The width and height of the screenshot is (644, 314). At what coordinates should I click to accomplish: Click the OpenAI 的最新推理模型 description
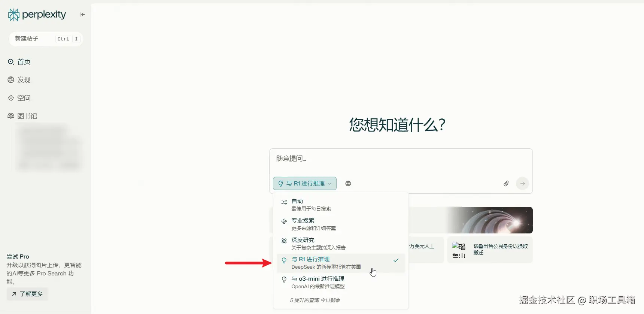(x=318, y=287)
